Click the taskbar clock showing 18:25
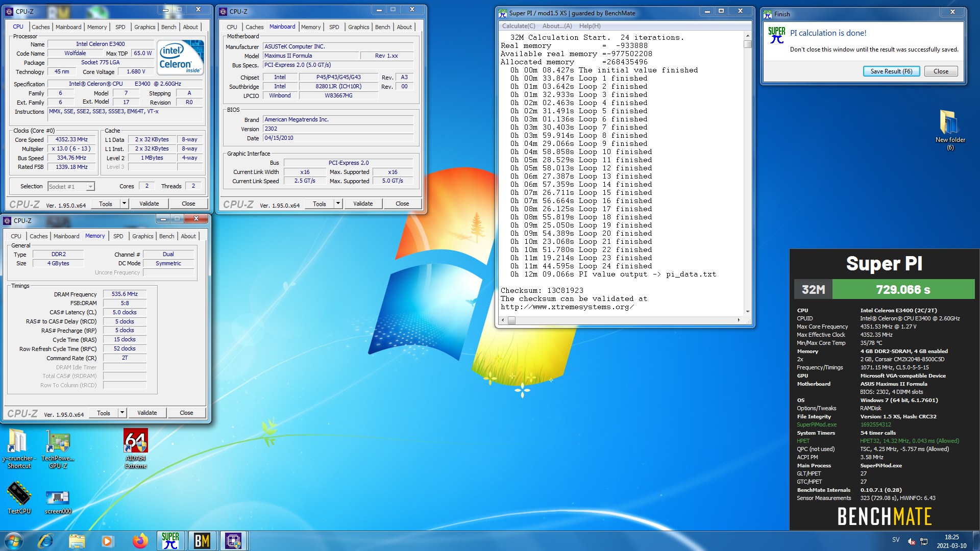The image size is (980, 551). coord(951,541)
